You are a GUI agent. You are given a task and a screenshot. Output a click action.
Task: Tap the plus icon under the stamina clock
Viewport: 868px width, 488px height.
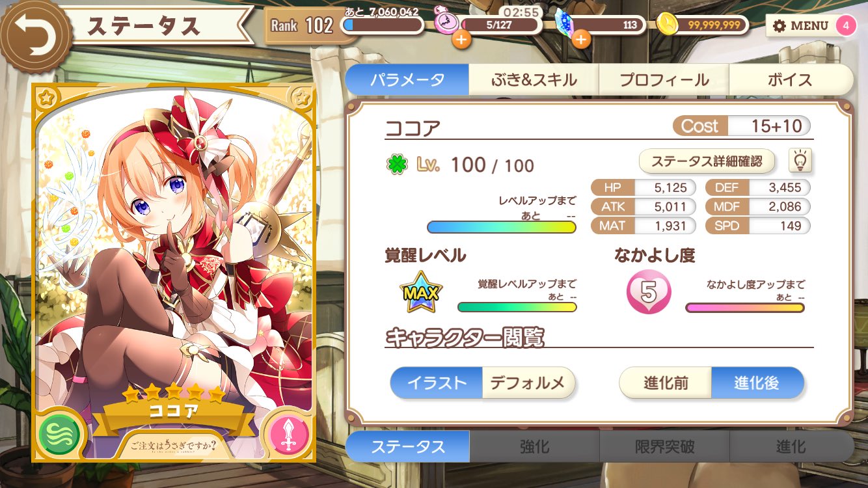pos(461,40)
